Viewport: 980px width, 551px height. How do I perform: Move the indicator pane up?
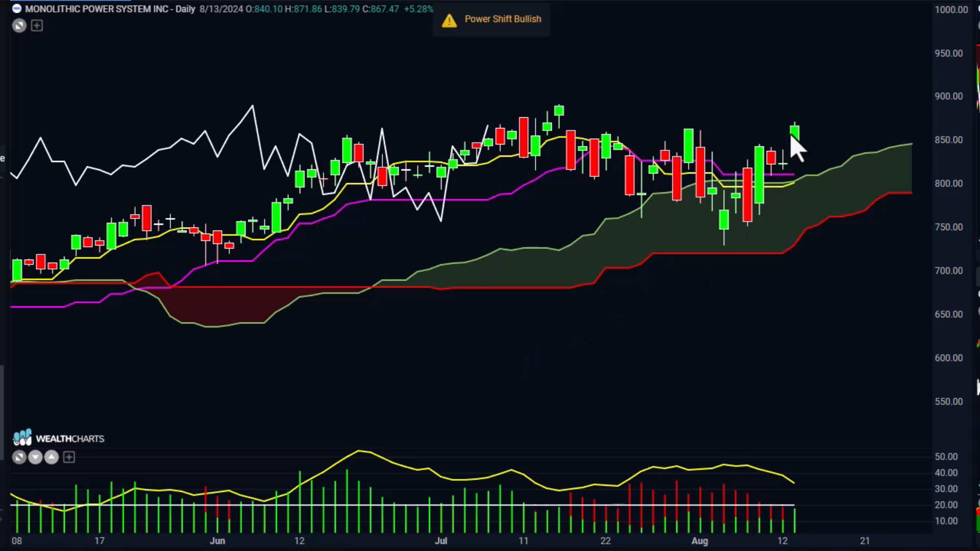coord(52,457)
